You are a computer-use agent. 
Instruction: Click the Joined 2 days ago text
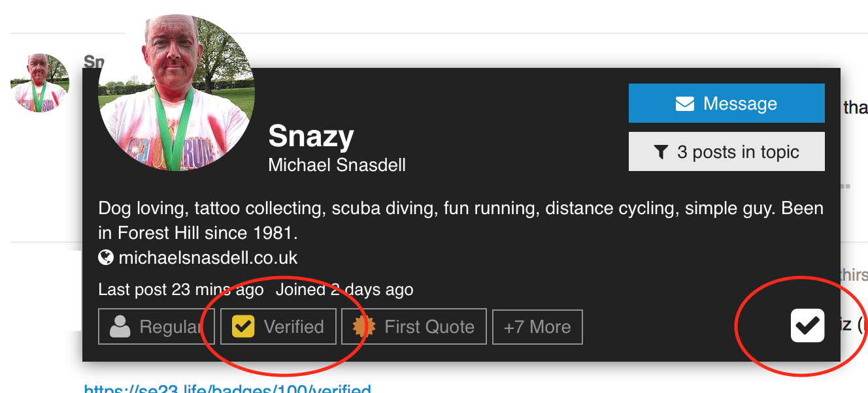(x=344, y=290)
